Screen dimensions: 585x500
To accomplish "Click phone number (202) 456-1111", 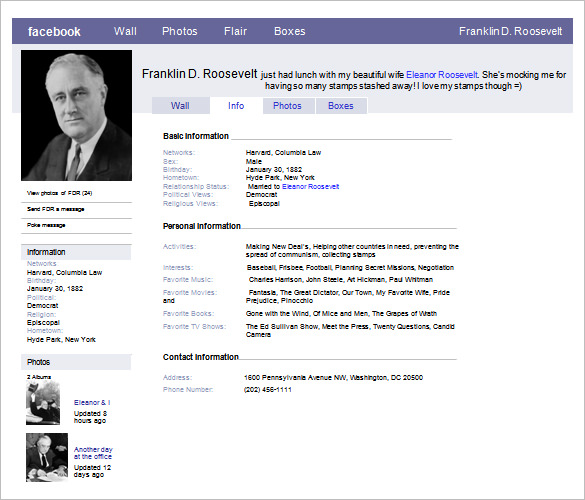I will (268, 390).
